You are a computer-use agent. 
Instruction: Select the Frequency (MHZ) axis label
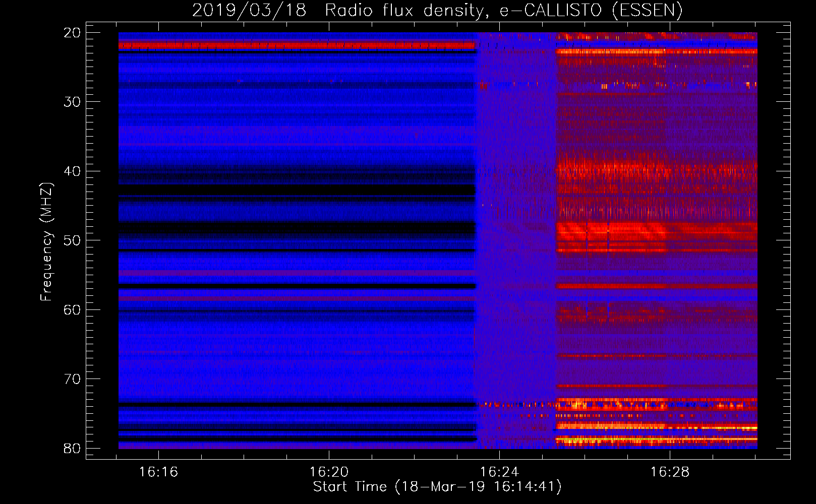(x=46, y=242)
